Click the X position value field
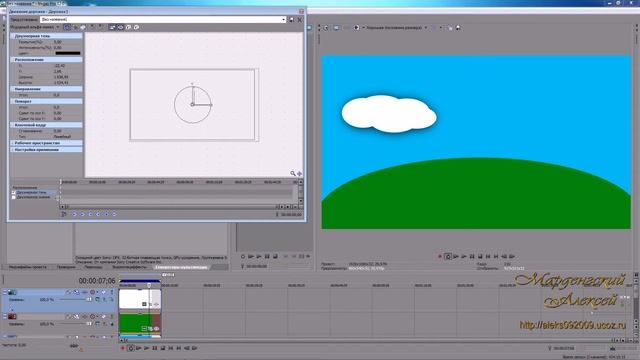Viewport: 640px width, 360px height. 60,65
